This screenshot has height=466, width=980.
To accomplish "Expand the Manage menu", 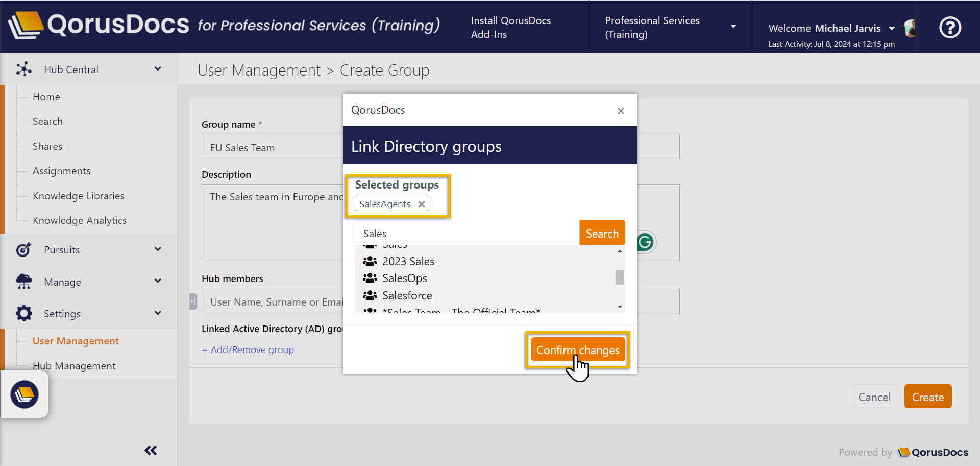I will pyautogui.click(x=158, y=281).
